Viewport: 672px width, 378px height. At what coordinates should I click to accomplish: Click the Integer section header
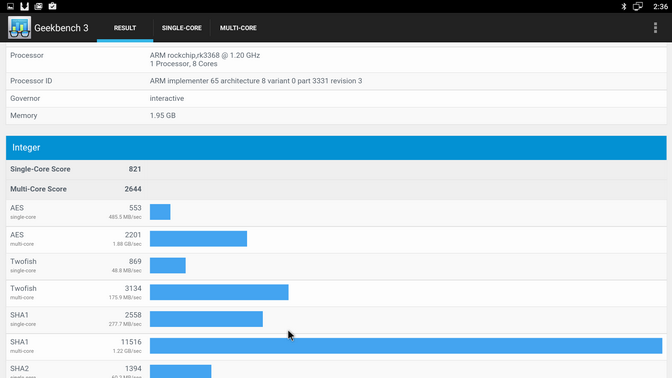pos(336,147)
